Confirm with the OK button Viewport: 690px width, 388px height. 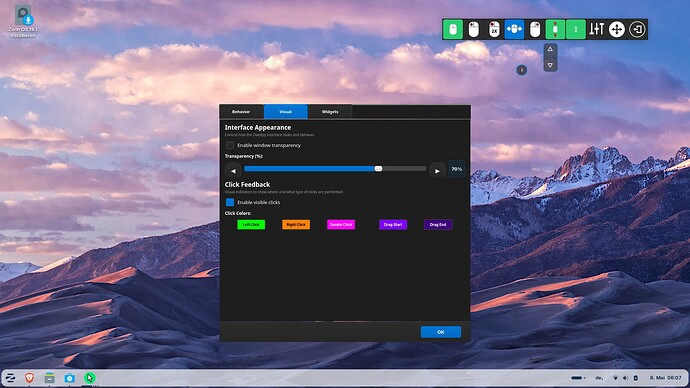[440, 332]
